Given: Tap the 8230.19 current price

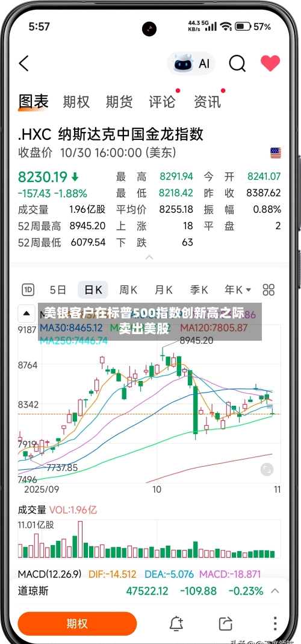Looking at the screenshot, I should (x=43, y=177).
